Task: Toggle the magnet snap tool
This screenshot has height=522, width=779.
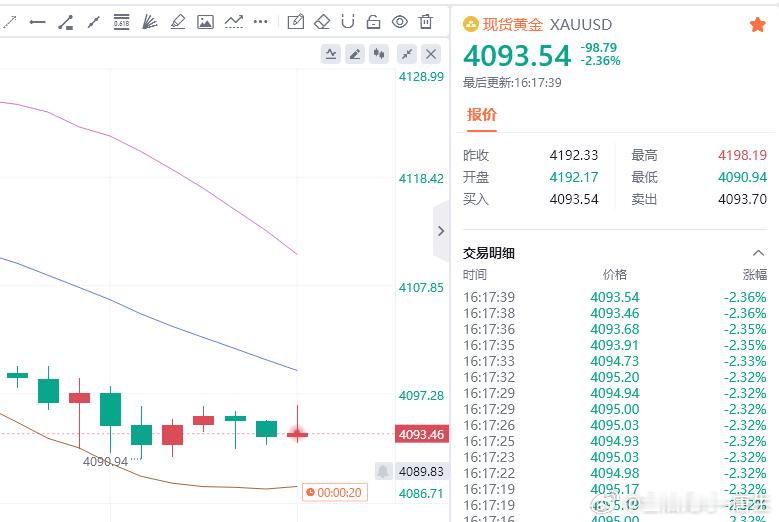Action: click(x=348, y=21)
